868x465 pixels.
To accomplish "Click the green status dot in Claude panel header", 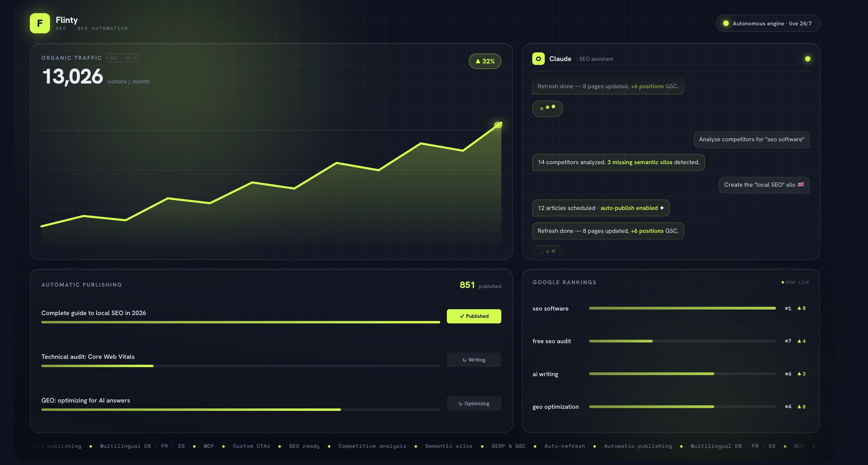I will click(808, 59).
